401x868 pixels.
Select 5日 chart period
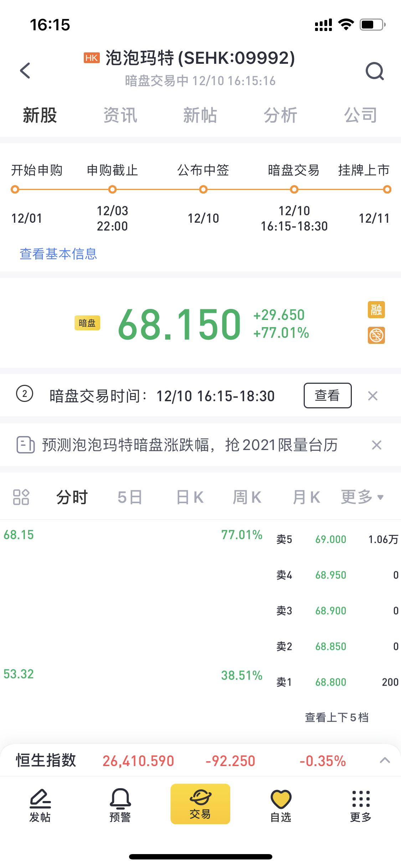click(130, 497)
